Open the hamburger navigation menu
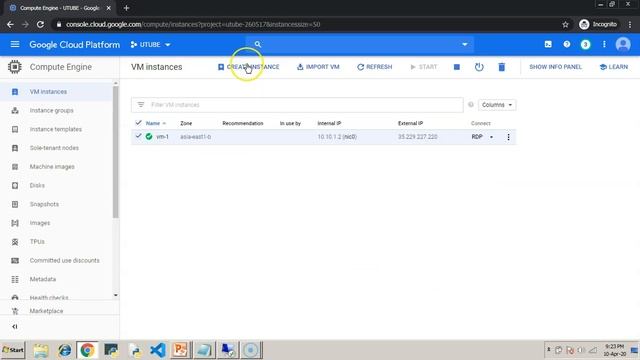 point(15,44)
